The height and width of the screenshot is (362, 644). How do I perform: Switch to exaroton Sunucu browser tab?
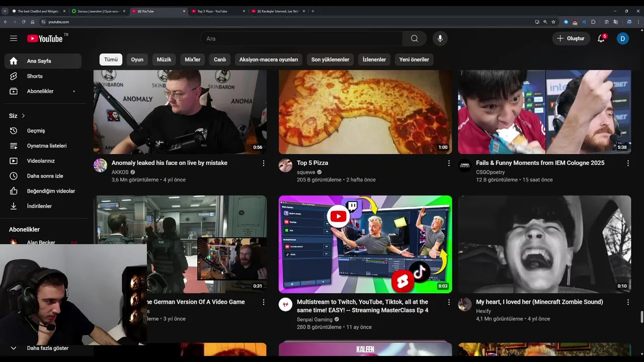98,11
